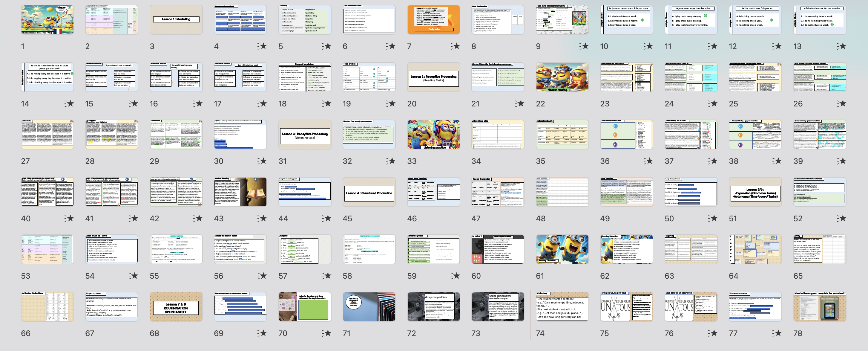Click the animation star beside slide number 13
This screenshot has width=868, height=351.
[x=841, y=46]
